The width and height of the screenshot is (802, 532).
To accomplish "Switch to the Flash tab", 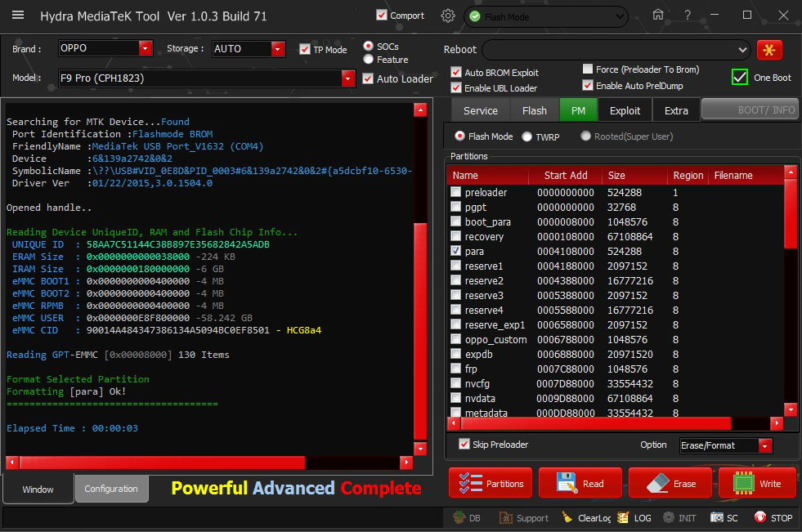I will (535, 111).
